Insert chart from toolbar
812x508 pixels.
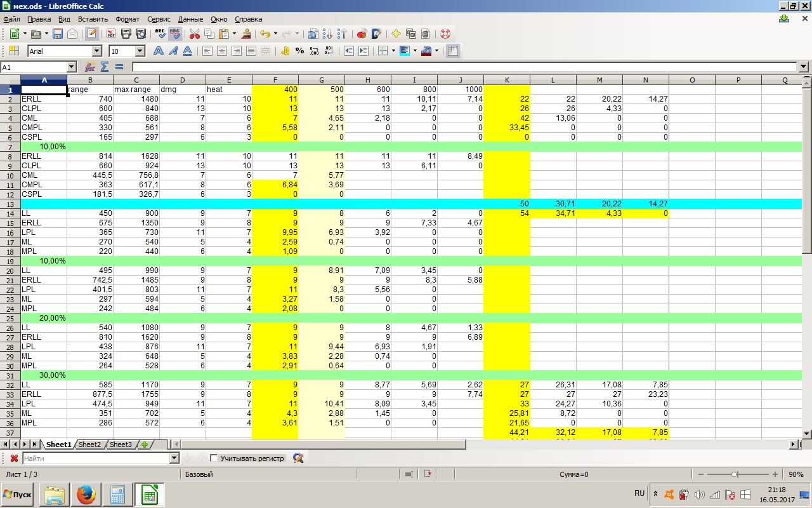pos(362,34)
